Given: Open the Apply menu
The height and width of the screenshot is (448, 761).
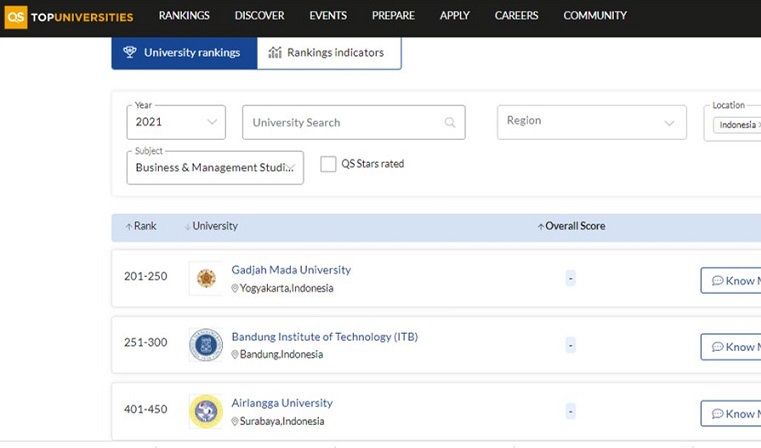Looking at the screenshot, I should point(455,16).
